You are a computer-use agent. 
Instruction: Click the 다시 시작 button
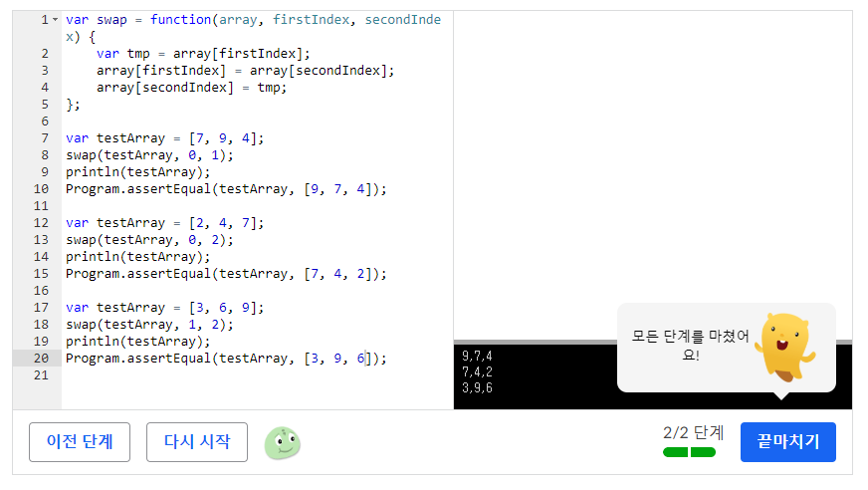(196, 442)
